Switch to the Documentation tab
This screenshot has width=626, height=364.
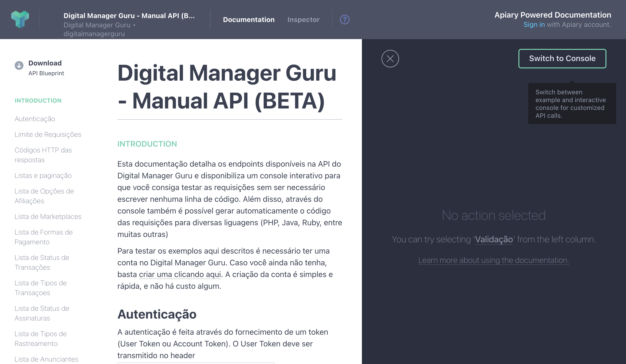[x=249, y=20]
